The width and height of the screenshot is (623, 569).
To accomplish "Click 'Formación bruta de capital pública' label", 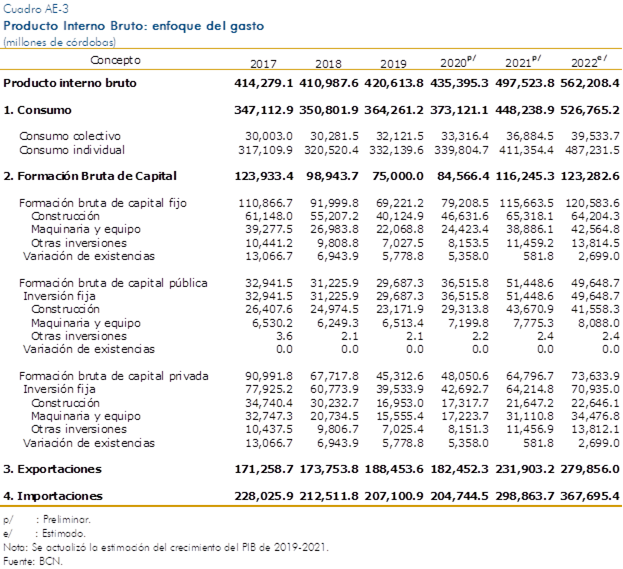I will tap(113, 283).
